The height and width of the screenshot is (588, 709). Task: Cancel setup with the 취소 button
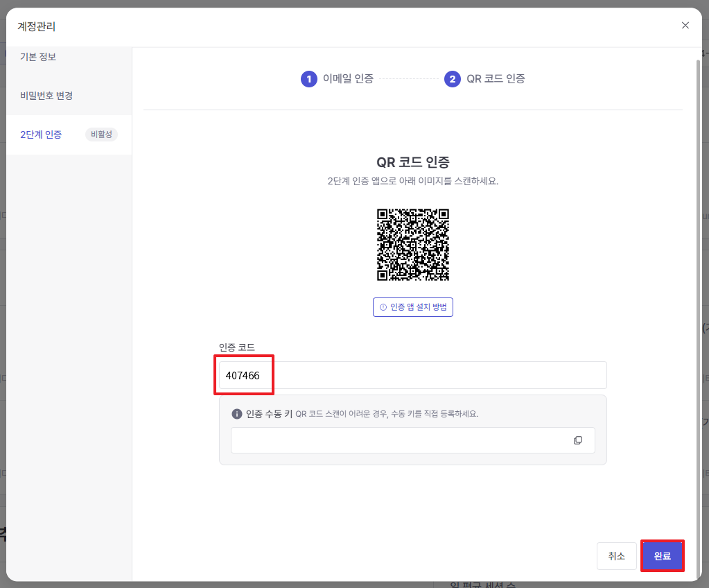616,556
